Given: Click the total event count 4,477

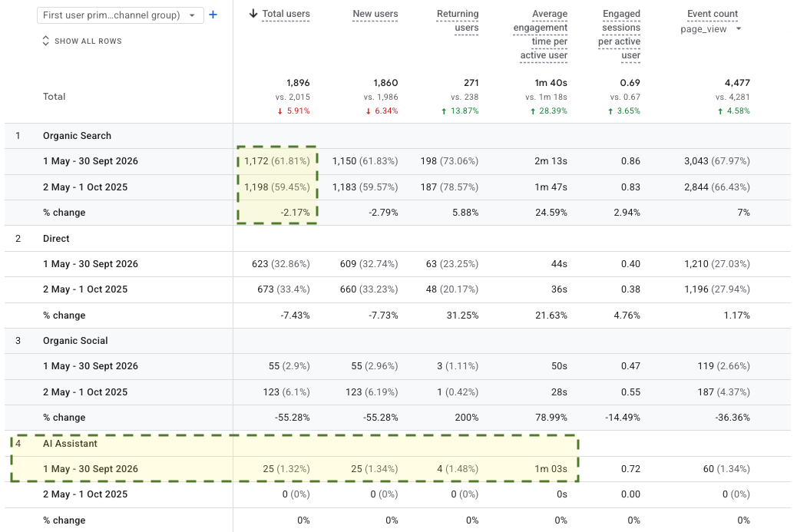Looking at the screenshot, I should tap(738, 83).
